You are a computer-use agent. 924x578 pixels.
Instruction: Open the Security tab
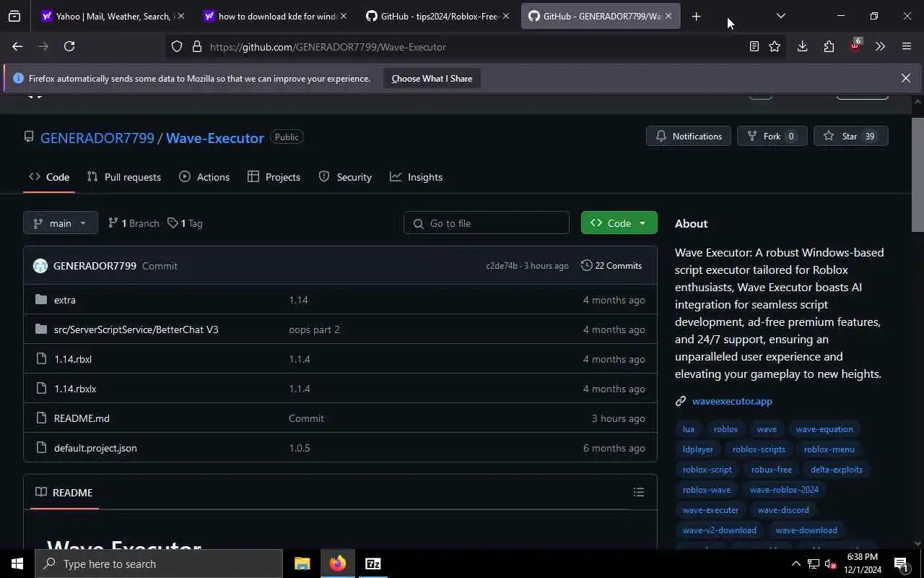coord(345,177)
